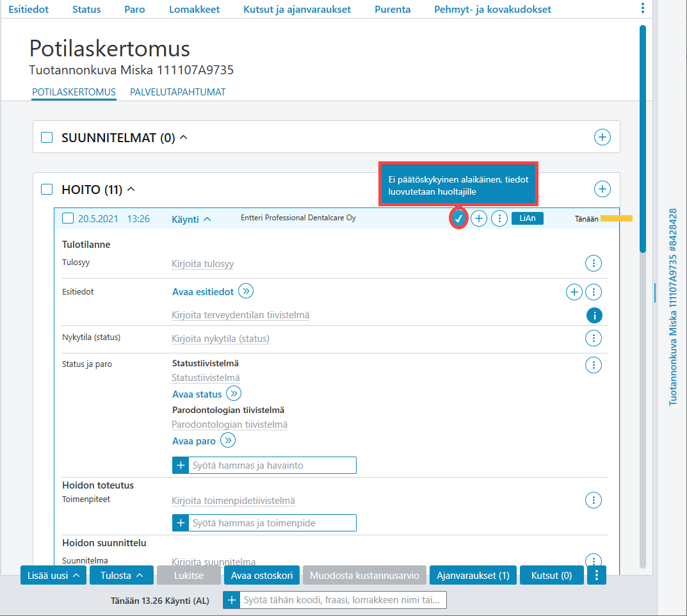
Task: Open three-dot menu for Toimenpiteet row
Action: 594,500
